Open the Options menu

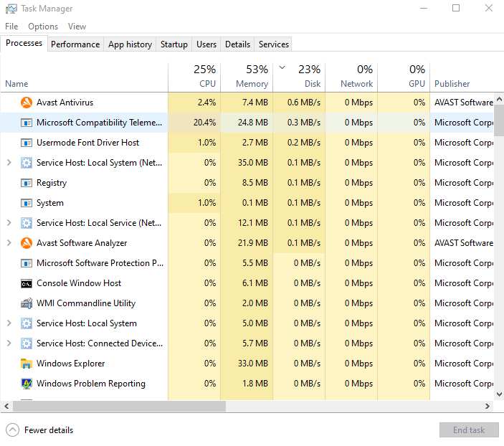click(x=43, y=27)
